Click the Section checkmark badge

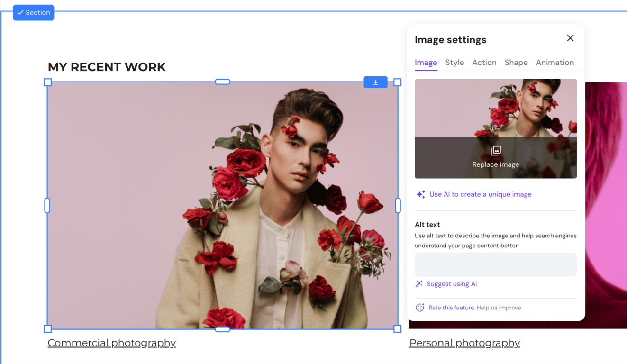pos(33,13)
